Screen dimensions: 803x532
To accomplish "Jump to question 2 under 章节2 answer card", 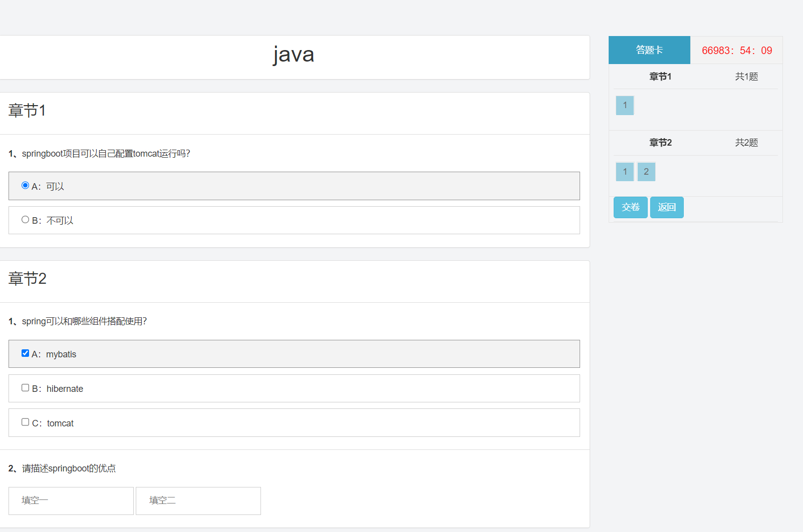I will (x=646, y=172).
